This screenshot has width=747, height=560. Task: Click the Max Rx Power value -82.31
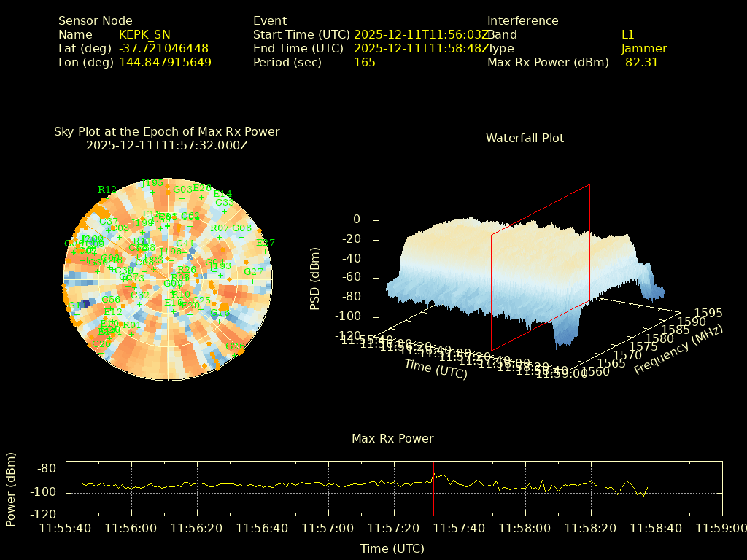640,62
